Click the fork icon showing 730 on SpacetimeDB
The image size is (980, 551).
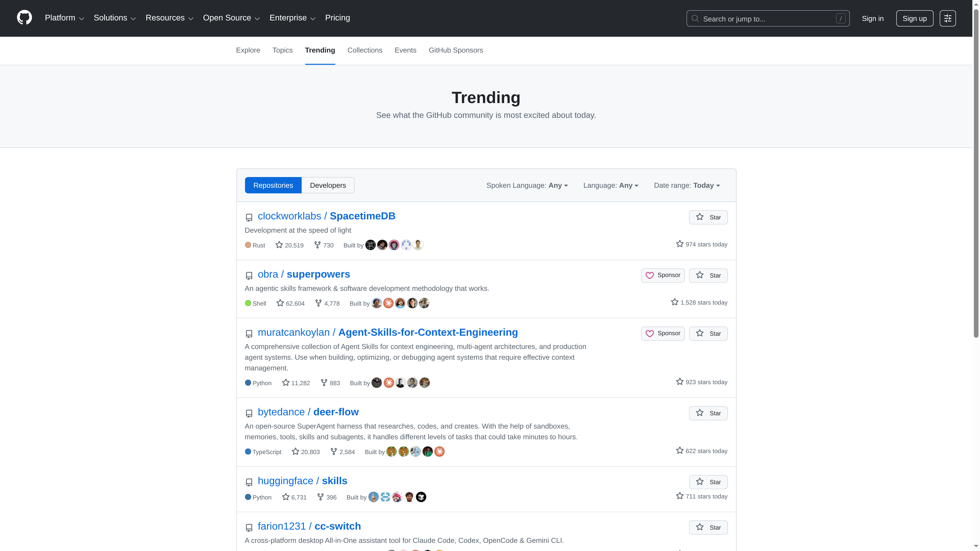click(x=318, y=245)
